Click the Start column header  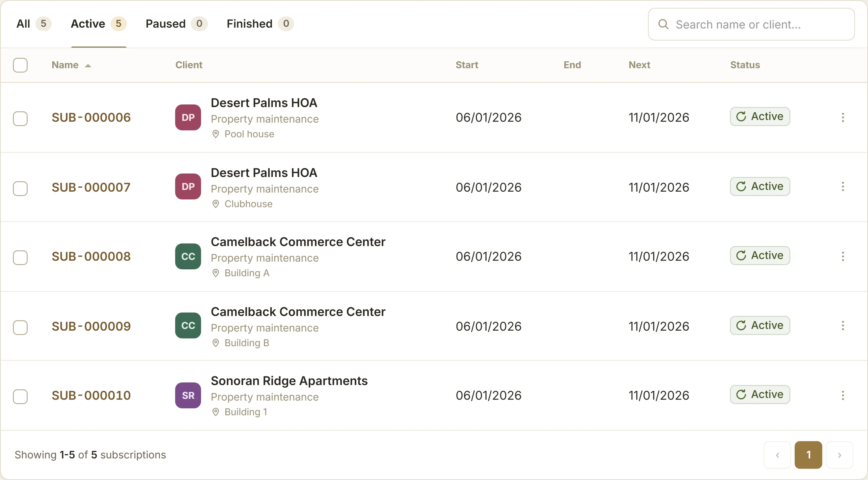pyautogui.click(x=467, y=65)
